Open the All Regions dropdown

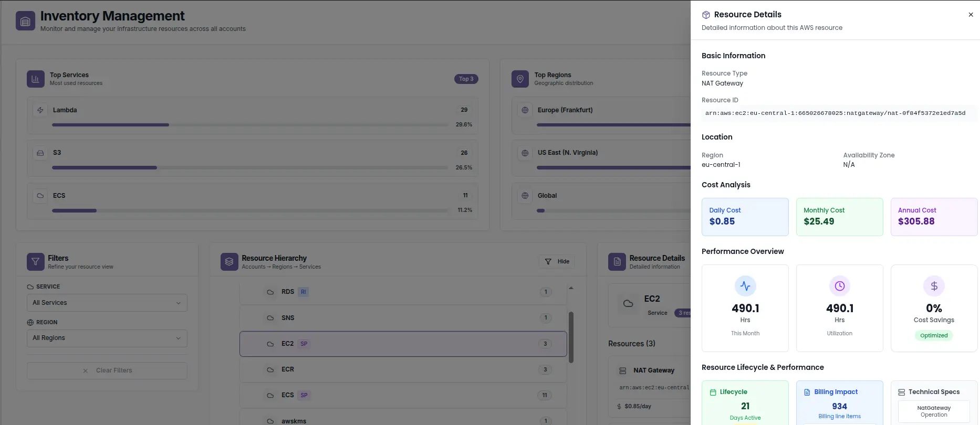coord(107,338)
